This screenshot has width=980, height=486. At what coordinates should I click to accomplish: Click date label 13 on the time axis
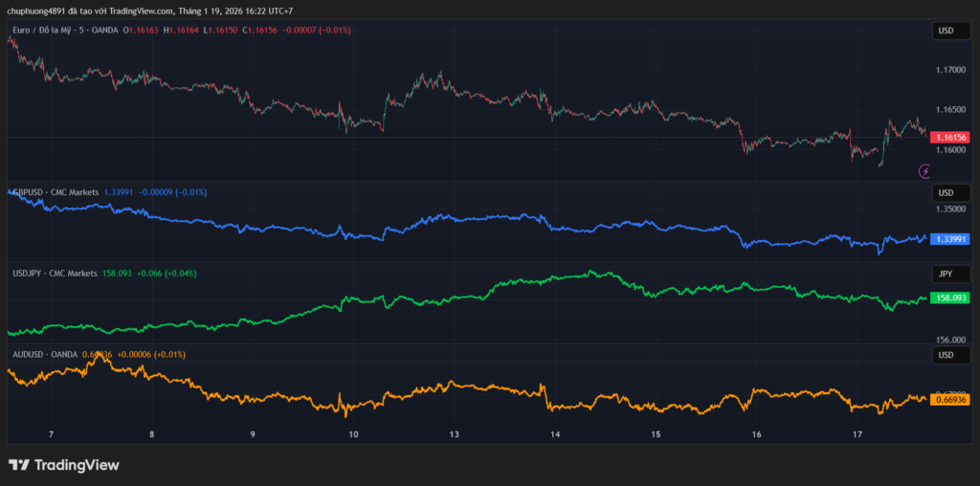coord(455,434)
